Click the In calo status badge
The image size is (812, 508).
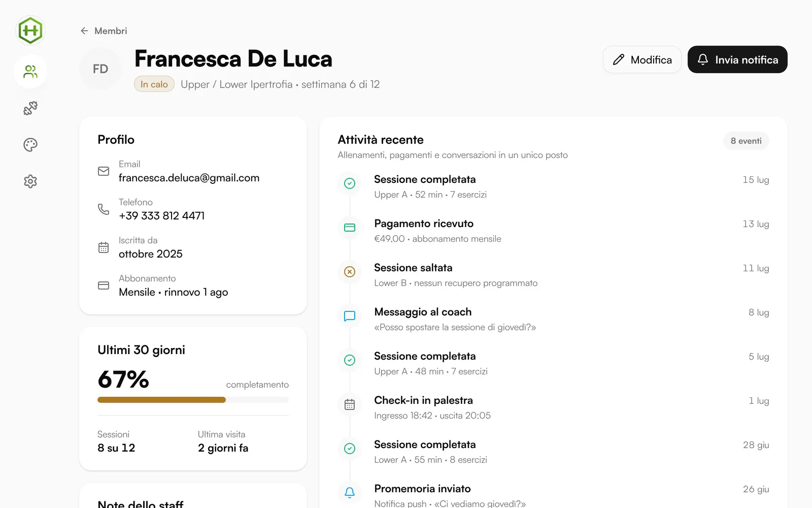tap(154, 84)
